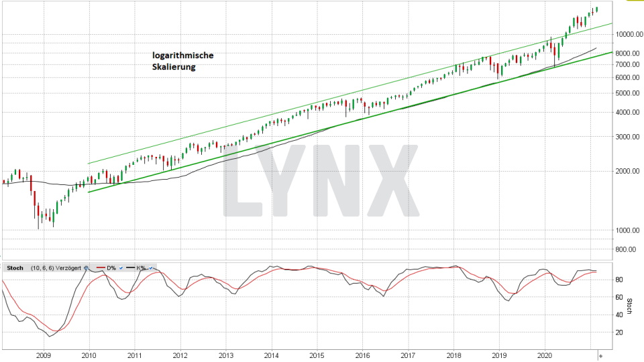Screen dimensions: 644x362
Task: Toggle the K% line checkbox
Action: pos(151,268)
